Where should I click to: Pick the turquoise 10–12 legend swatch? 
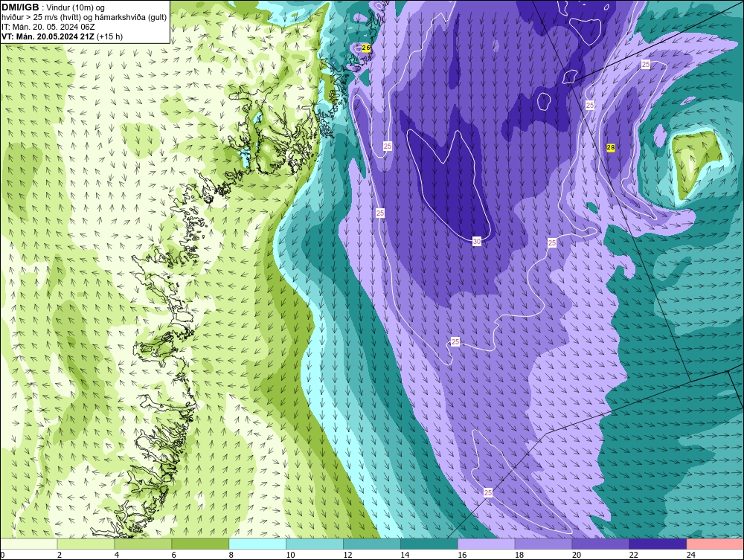pos(315,544)
